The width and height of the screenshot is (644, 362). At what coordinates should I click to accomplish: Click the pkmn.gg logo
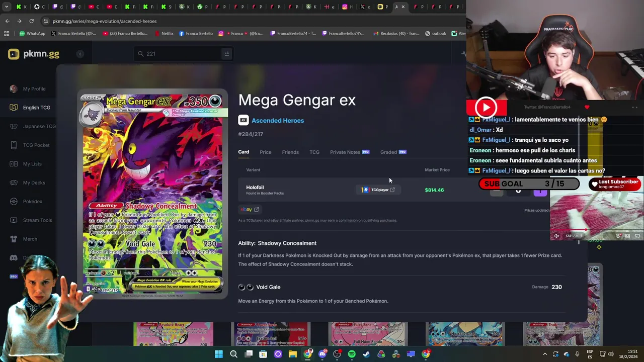coord(34,54)
